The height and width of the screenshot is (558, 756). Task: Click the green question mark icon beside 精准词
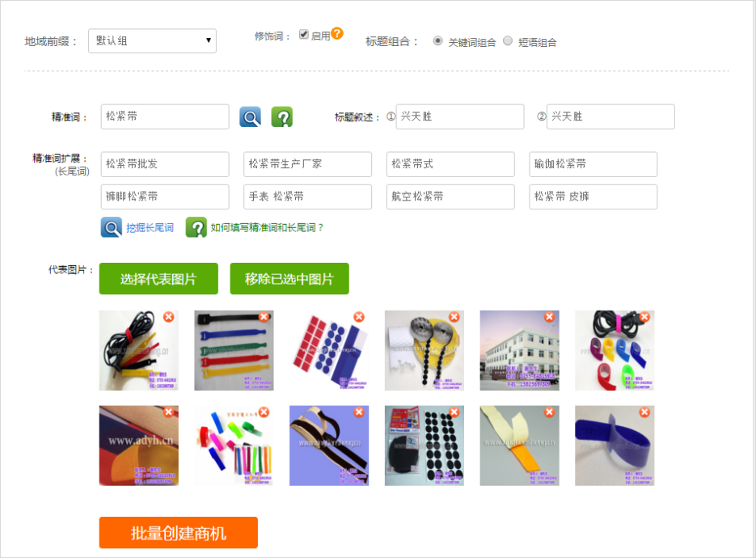coord(281,117)
